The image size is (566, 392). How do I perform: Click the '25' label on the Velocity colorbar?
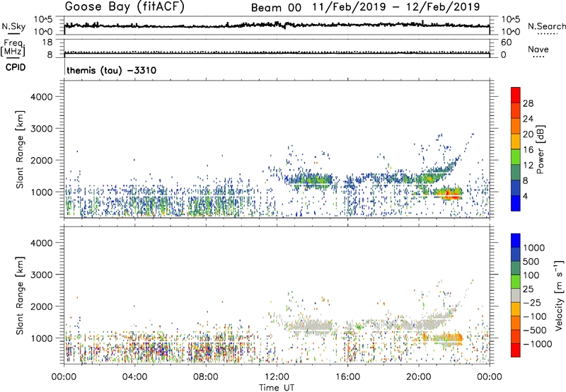pos(528,289)
